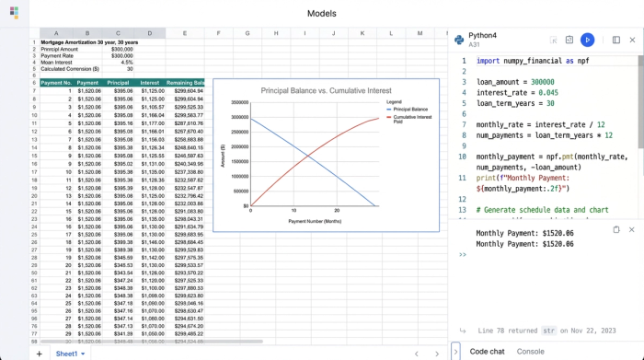Click the 'Moan Interest' label cell
644x360 pixels.
(56, 63)
